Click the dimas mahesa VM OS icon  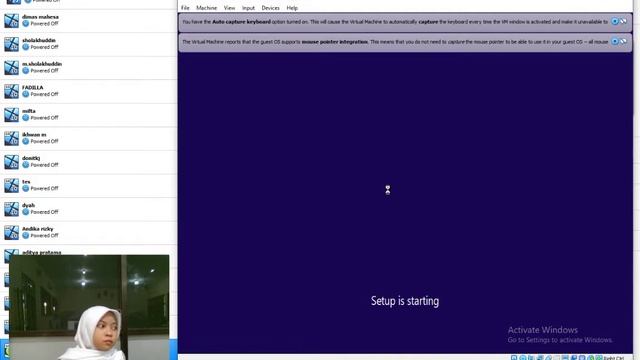click(11, 20)
